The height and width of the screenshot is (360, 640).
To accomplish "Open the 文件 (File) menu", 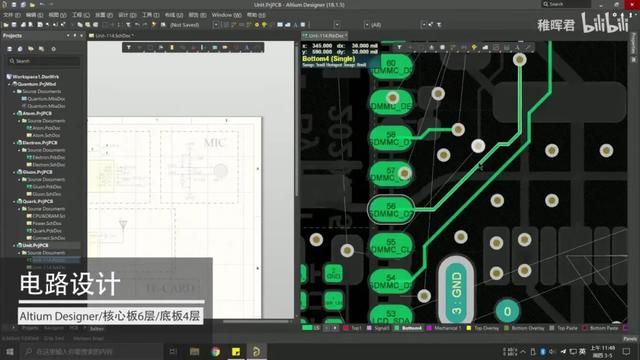I will [11, 15].
